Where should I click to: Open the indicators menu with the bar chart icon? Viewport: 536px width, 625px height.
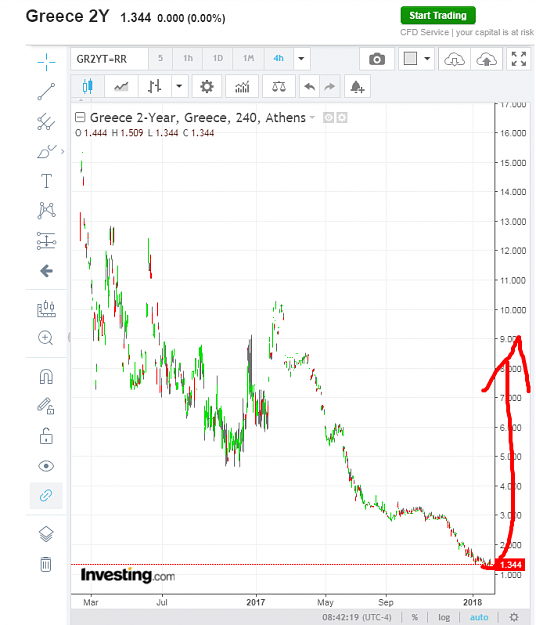point(242,86)
